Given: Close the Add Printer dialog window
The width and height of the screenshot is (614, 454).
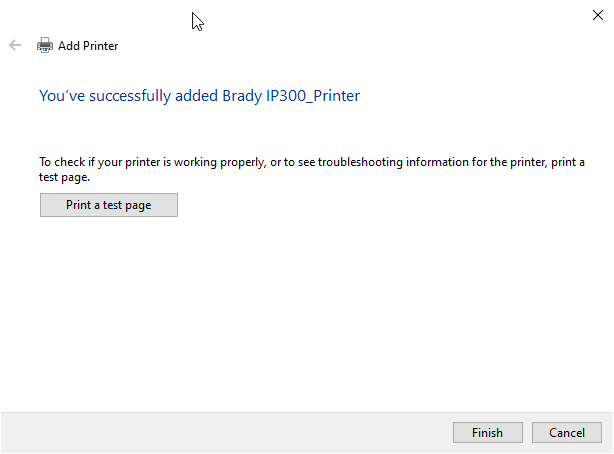Looking at the screenshot, I should point(598,14).
